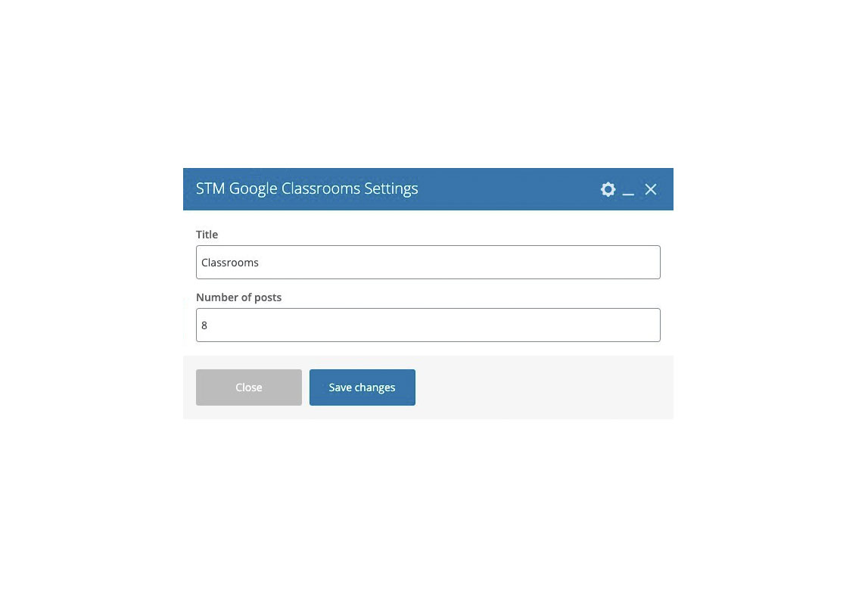Click the word 'Classrooms' in the dialog header

(x=319, y=188)
